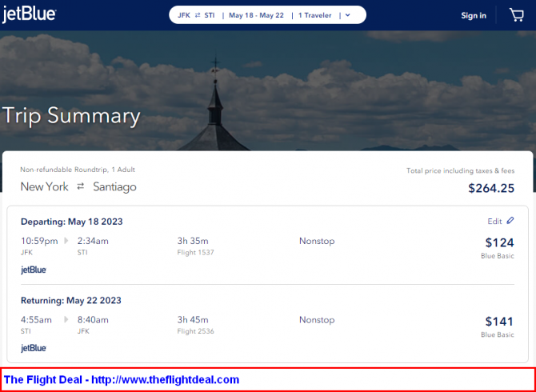536x392 pixels.
Task: Click Nonstop on returning flight row
Action: [317, 320]
